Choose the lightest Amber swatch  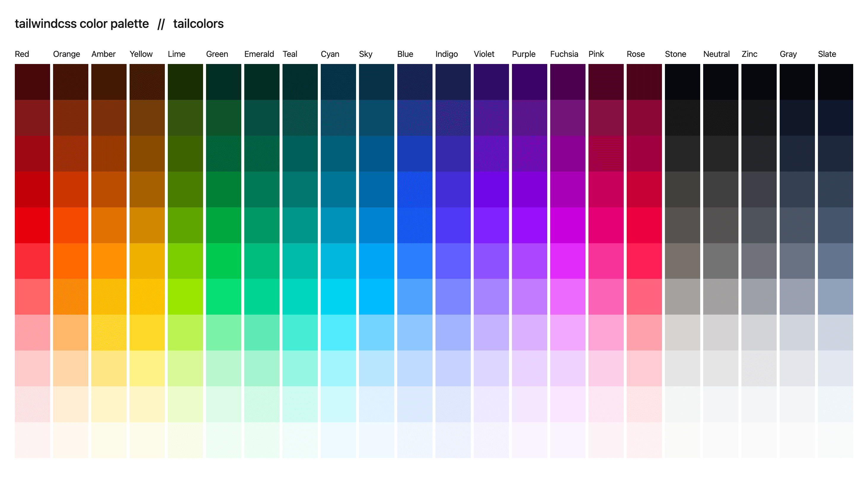click(x=109, y=440)
